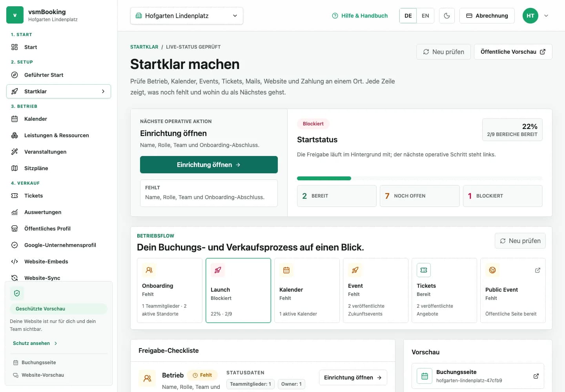Click the green Einrichtung öffnen button
The height and width of the screenshot is (392, 565).
tap(209, 165)
